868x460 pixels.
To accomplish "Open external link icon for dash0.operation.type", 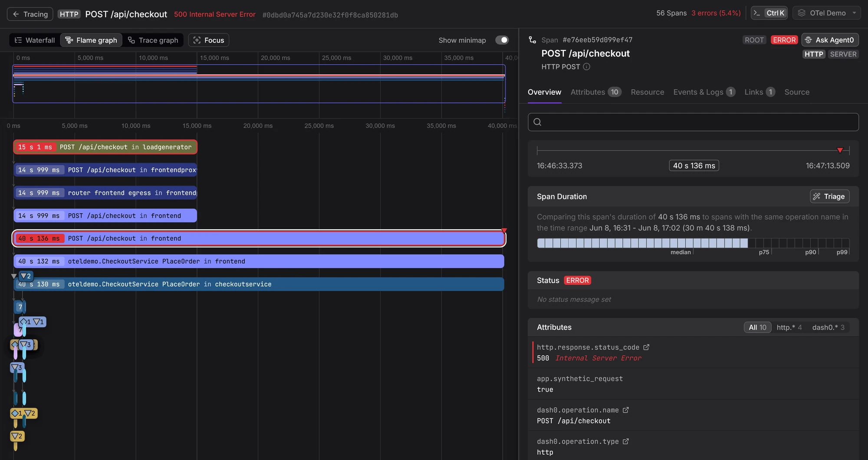I will click(x=625, y=441).
